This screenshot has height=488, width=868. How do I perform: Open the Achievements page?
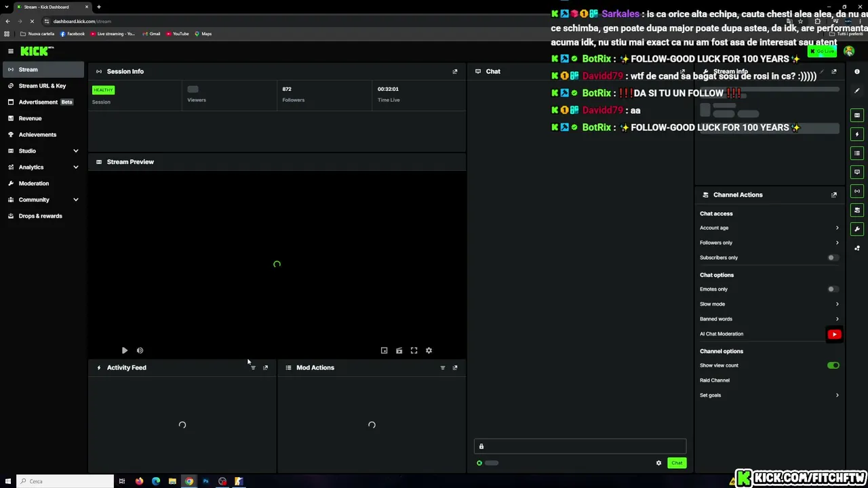[x=43, y=134]
